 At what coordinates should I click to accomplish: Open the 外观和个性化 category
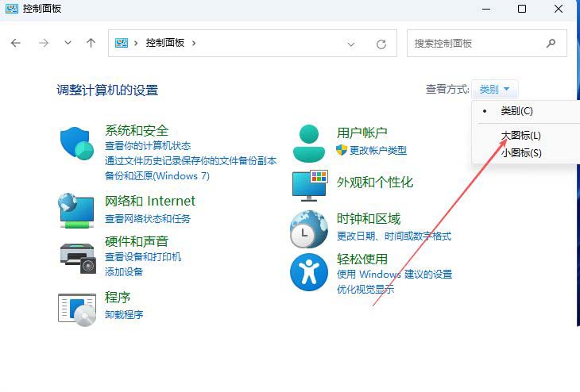click(x=375, y=182)
